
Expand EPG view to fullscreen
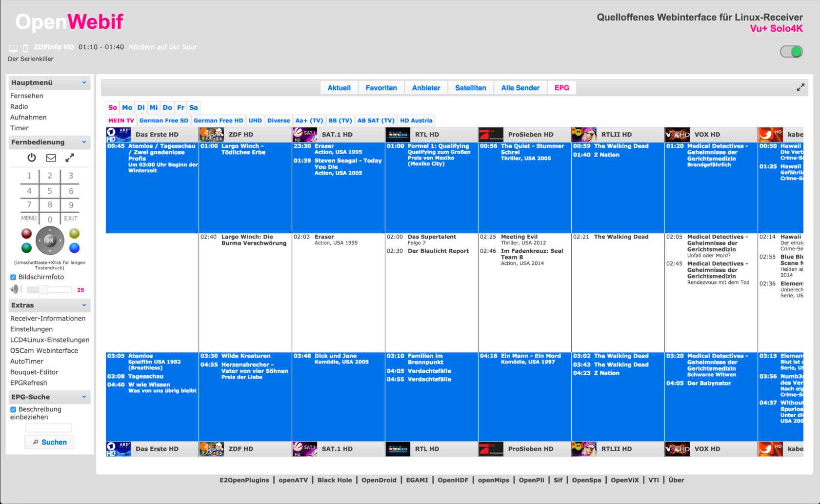pyautogui.click(x=800, y=87)
